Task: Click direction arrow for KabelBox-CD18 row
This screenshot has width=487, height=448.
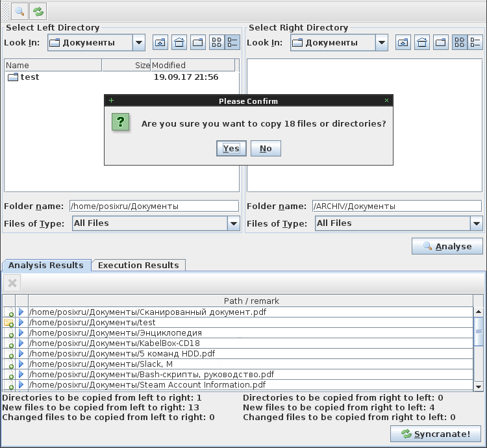Action: click(21, 343)
